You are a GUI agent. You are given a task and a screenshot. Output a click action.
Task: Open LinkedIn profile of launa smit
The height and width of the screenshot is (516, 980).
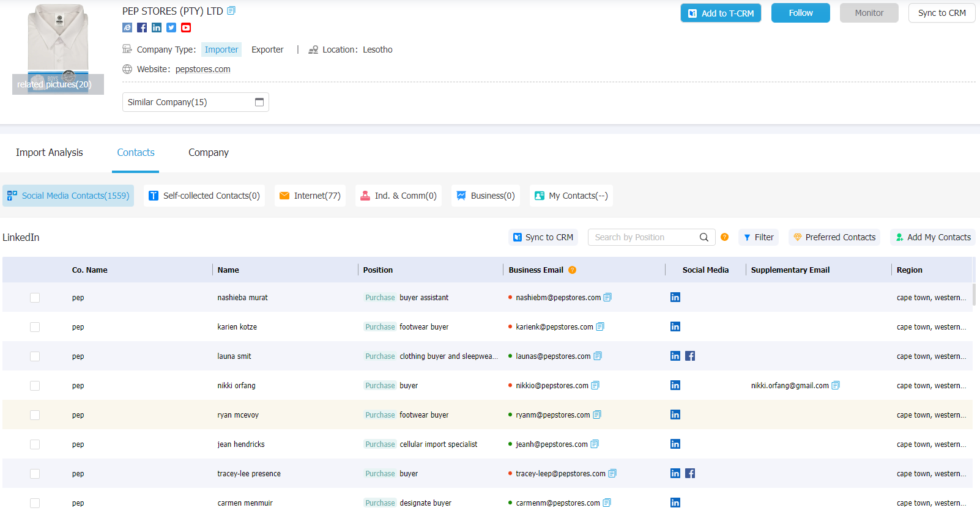pos(675,356)
